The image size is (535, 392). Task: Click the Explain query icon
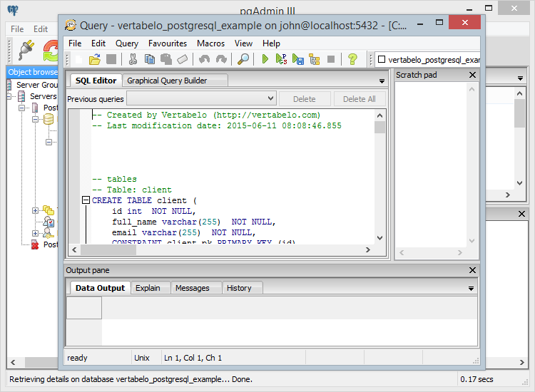[x=315, y=59]
